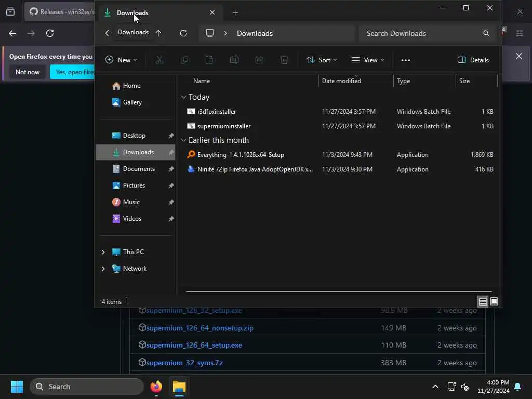Open the New dropdown menu

point(121,60)
